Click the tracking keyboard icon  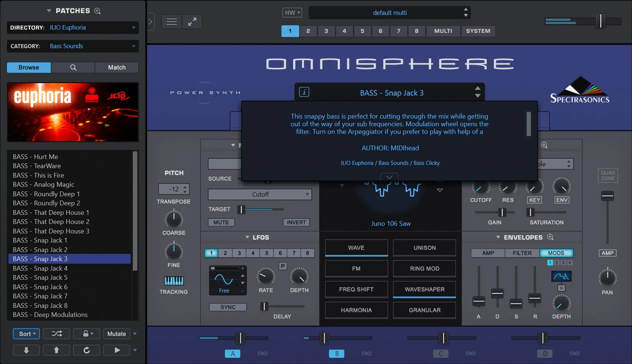click(174, 281)
